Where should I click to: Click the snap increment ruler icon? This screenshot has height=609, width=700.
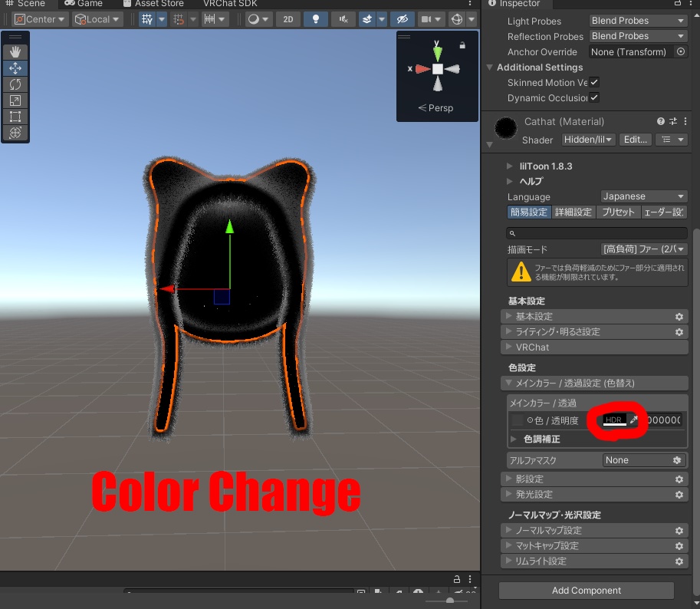click(x=209, y=19)
